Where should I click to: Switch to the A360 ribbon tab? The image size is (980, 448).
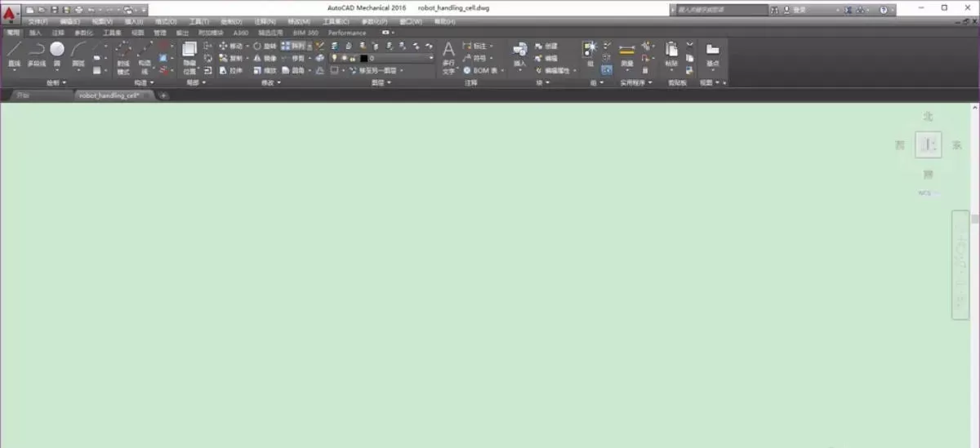(240, 33)
